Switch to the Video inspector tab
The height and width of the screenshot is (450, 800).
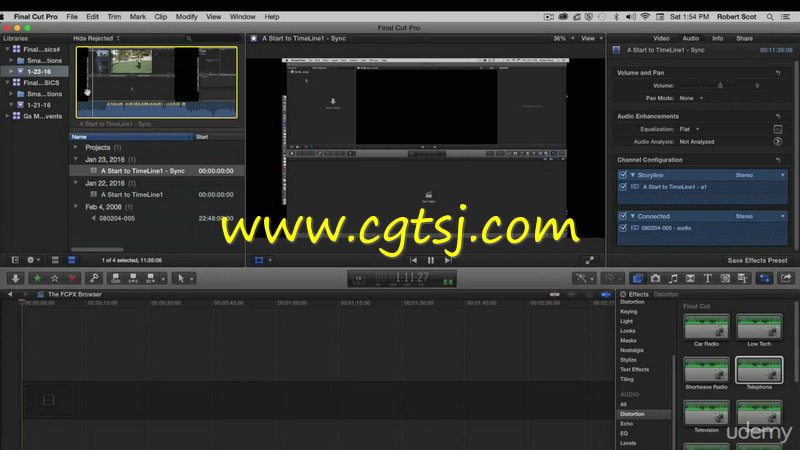661,38
